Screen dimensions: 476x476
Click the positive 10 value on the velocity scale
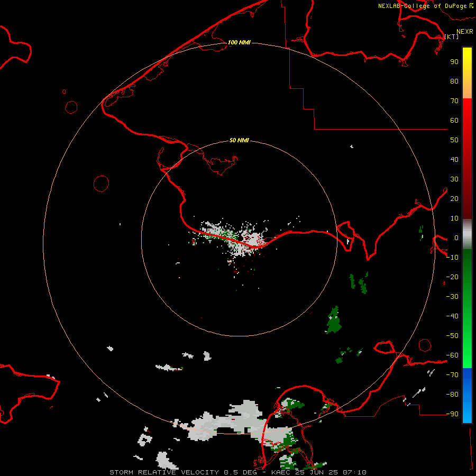pyautogui.click(x=454, y=218)
